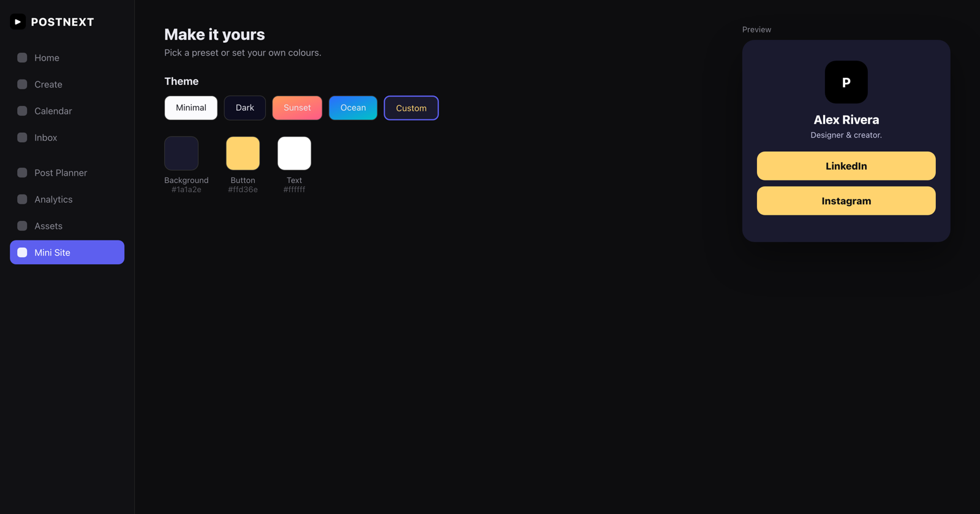Open the Assets library
The height and width of the screenshot is (514, 980).
67,226
